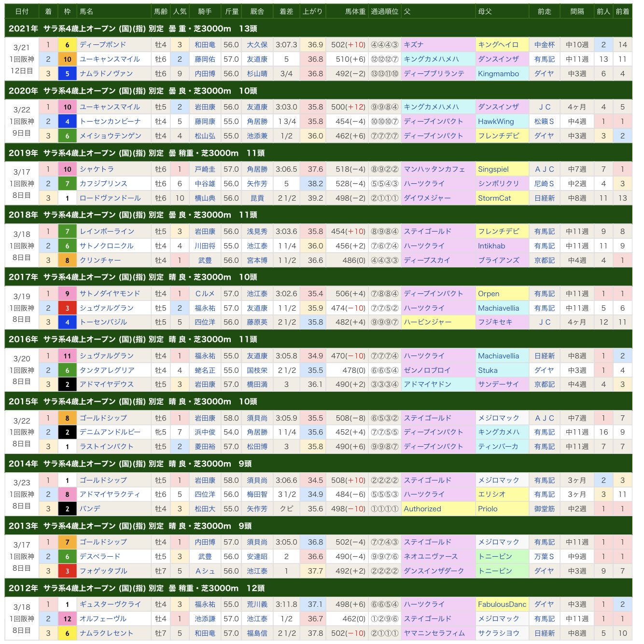Click jockey 川田将
Screen dimensions: 644x644
pos(205,246)
